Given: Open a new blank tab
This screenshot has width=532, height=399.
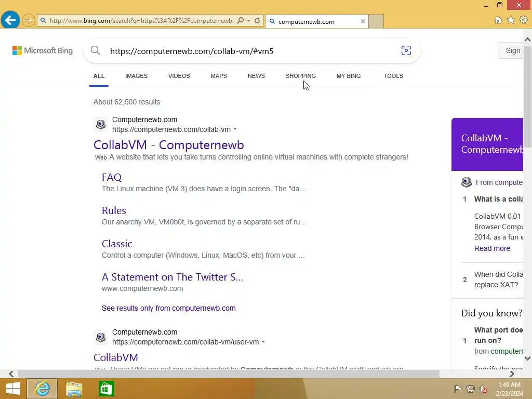Looking at the screenshot, I should [376, 21].
